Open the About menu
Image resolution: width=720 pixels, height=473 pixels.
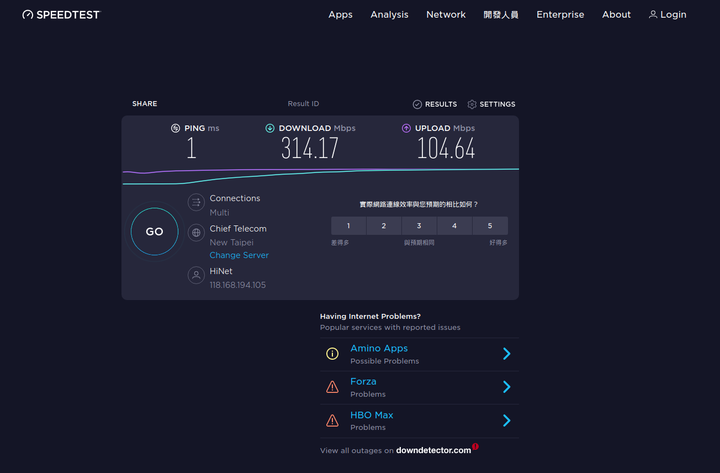pos(616,15)
